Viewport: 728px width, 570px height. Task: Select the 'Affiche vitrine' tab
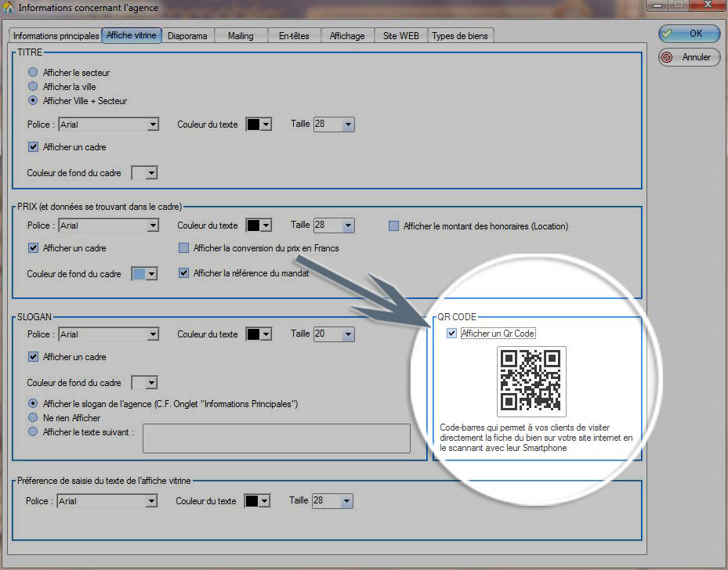coord(132,35)
